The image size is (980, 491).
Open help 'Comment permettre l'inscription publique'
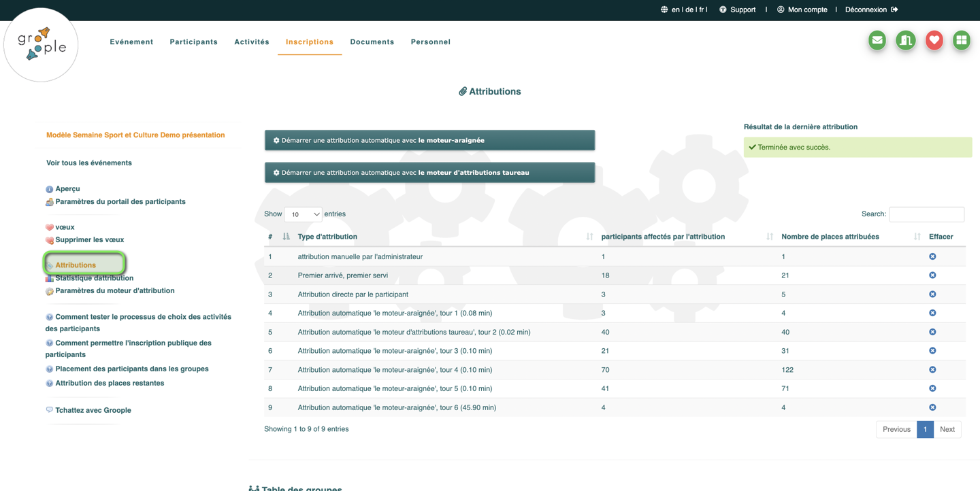(x=129, y=349)
